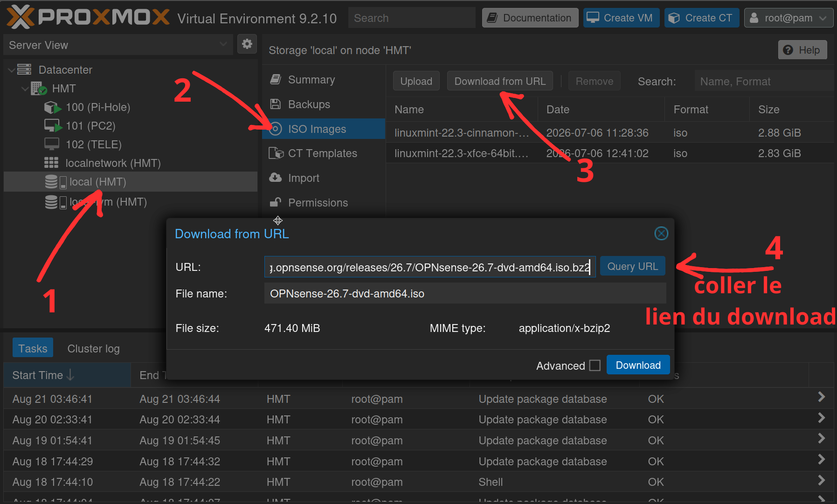Expand the Shell task row arrow
Image resolution: width=837 pixels, height=504 pixels.
click(x=821, y=480)
